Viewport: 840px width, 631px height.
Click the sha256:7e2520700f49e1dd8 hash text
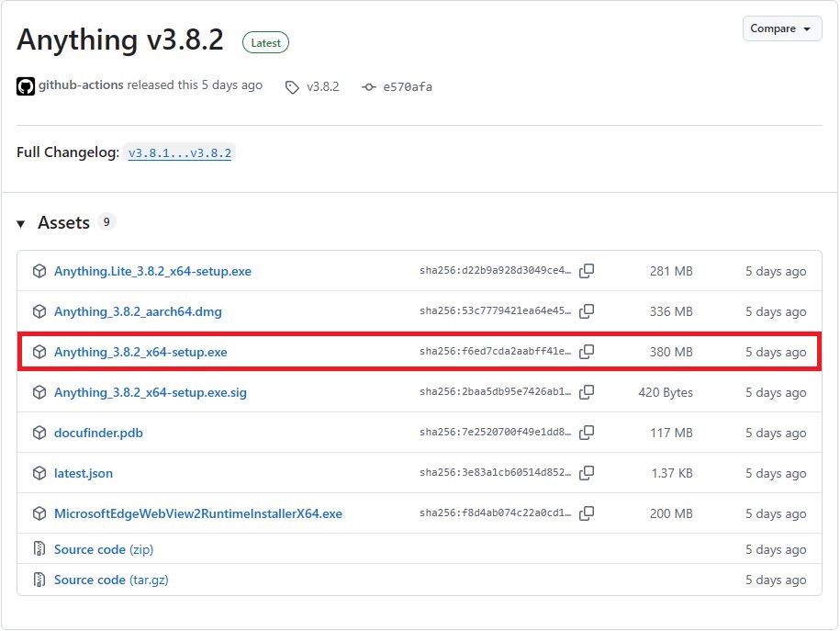[496, 432]
